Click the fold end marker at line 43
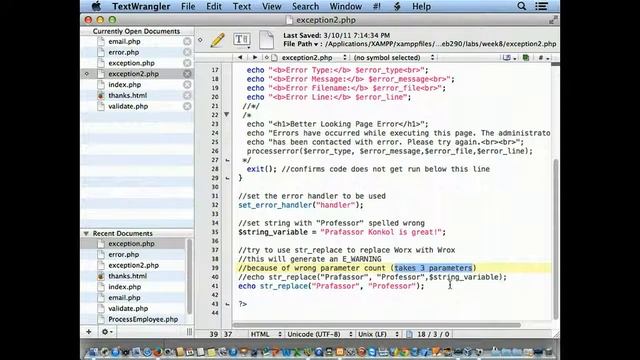 click(x=227, y=304)
